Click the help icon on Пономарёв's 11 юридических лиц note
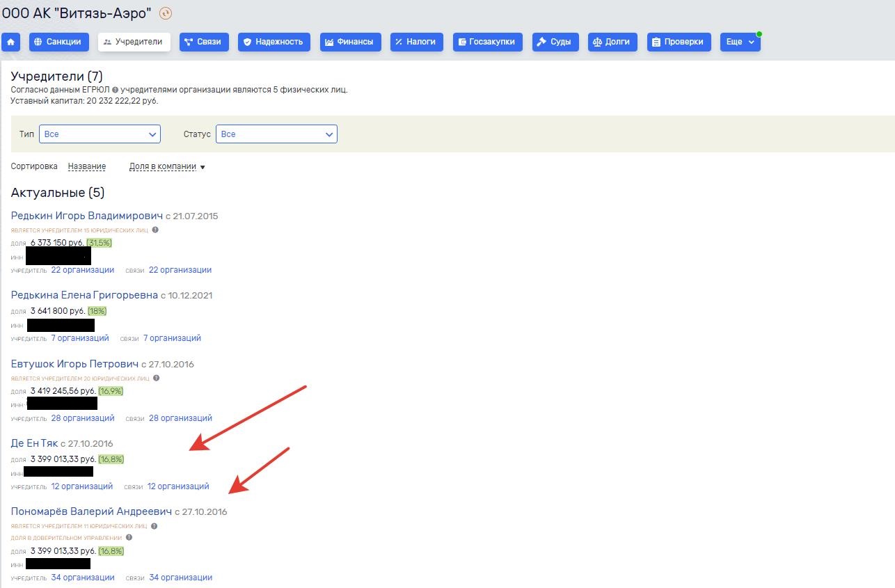The height and width of the screenshot is (588, 895). click(155, 526)
